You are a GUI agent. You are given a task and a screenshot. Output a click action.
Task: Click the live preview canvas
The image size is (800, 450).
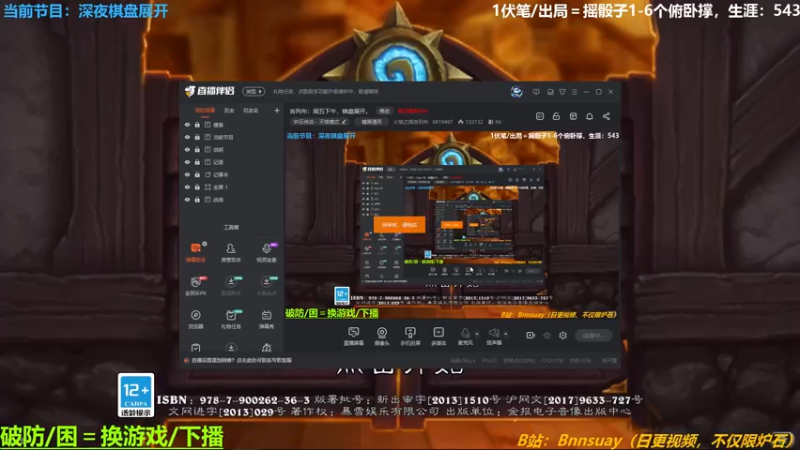coord(453,225)
